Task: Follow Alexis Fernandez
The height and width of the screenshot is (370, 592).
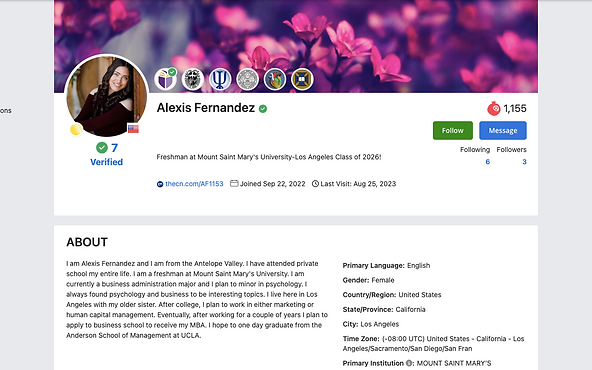Action: click(x=453, y=130)
